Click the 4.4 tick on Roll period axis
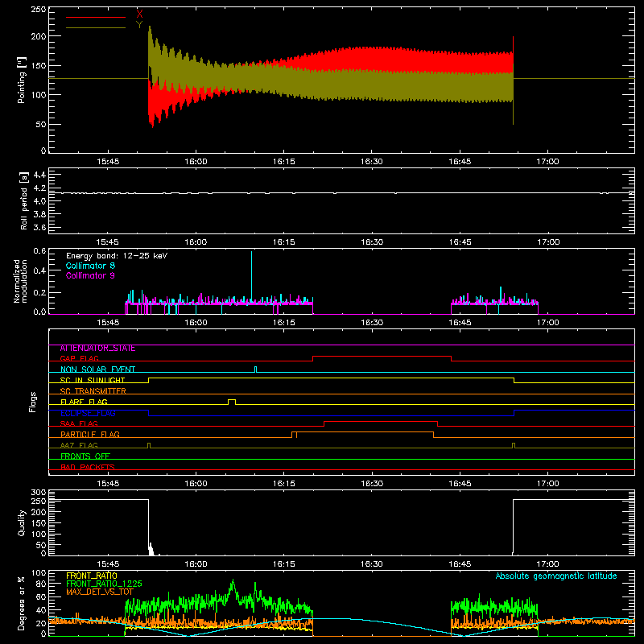This screenshot has width=644, height=644. tap(39, 175)
